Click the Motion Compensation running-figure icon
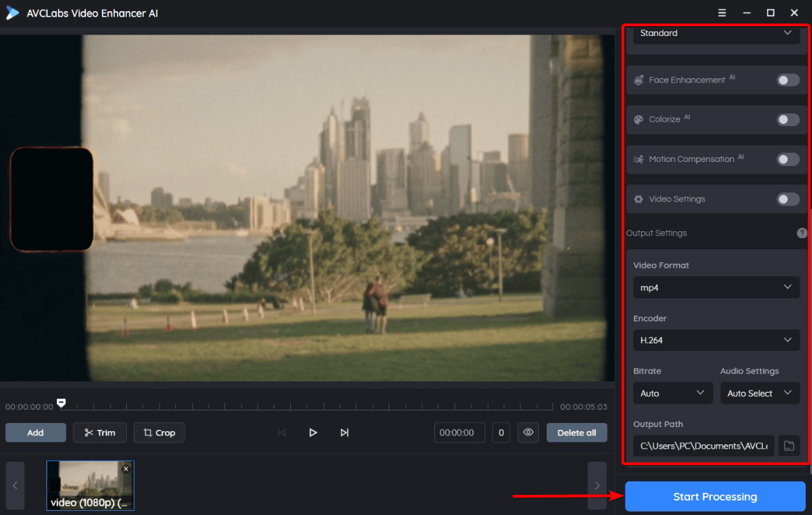Image resolution: width=812 pixels, height=515 pixels. pyautogui.click(x=638, y=159)
